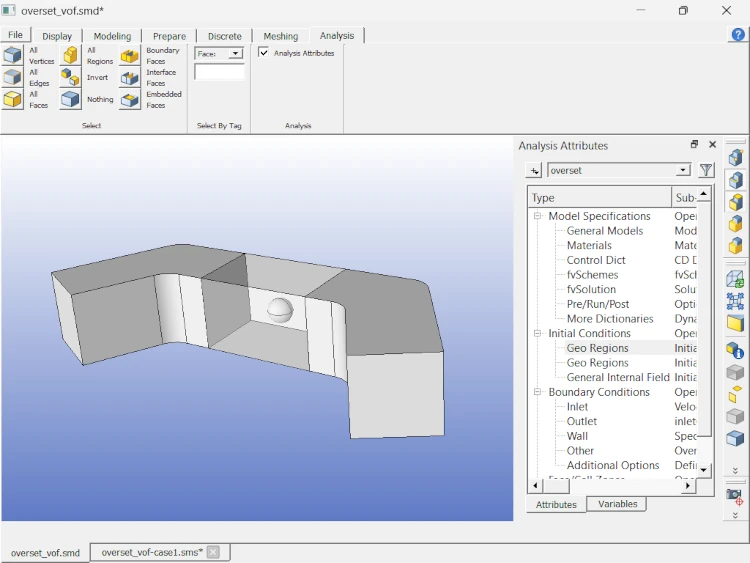Click the Select By Tag input field

pyautogui.click(x=219, y=71)
